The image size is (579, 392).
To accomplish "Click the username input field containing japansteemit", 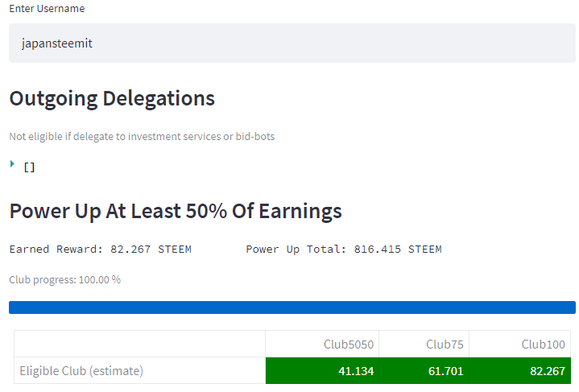I will pyautogui.click(x=292, y=43).
